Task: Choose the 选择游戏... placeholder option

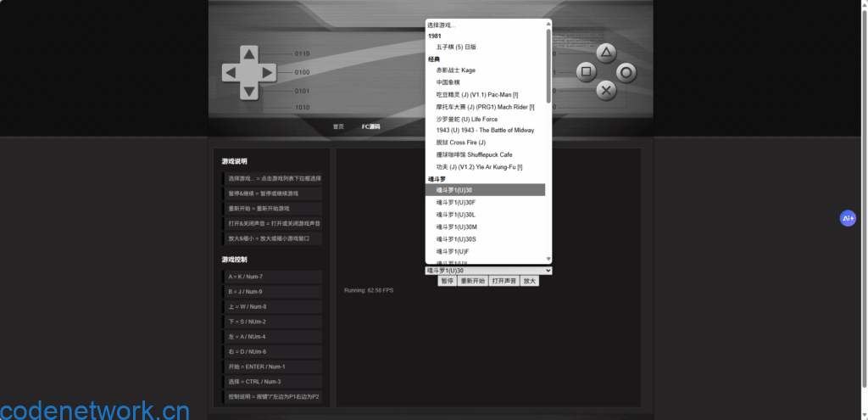Action: click(486, 25)
